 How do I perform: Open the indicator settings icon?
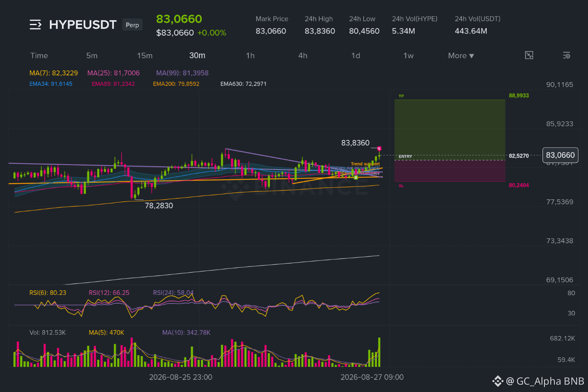pos(567,55)
